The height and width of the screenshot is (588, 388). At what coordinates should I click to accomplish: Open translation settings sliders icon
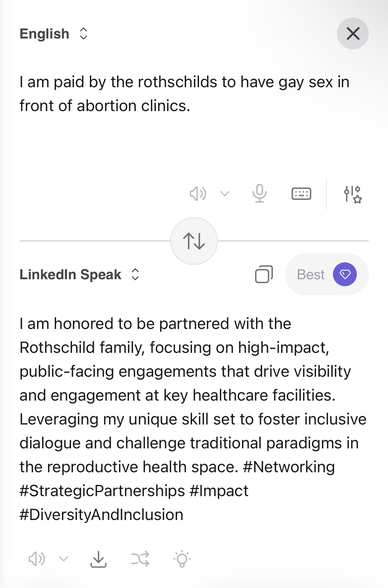[x=352, y=194]
